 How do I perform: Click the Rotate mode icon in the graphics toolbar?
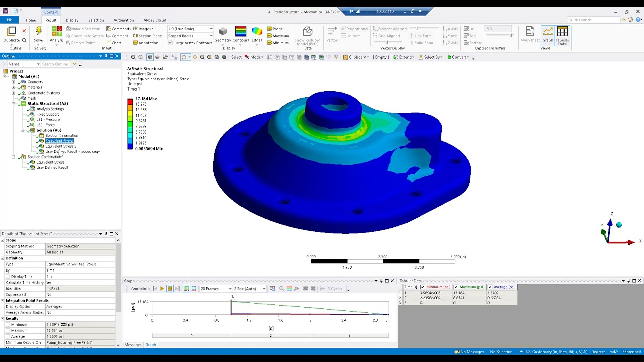click(x=184, y=57)
